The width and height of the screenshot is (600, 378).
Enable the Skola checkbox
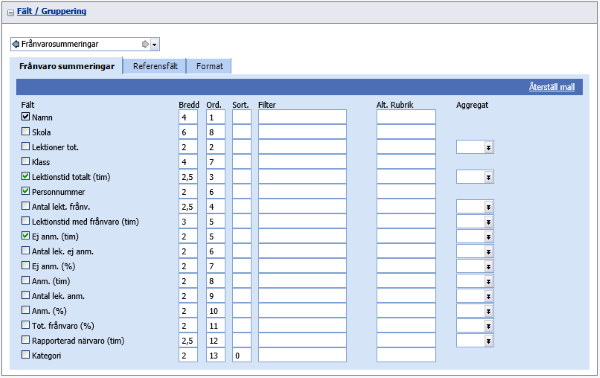(25, 131)
